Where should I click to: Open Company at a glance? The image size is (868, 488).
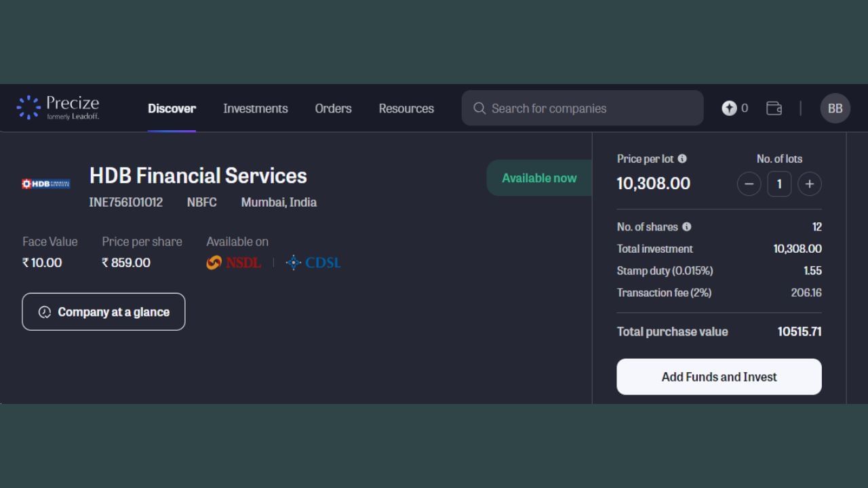point(104,312)
